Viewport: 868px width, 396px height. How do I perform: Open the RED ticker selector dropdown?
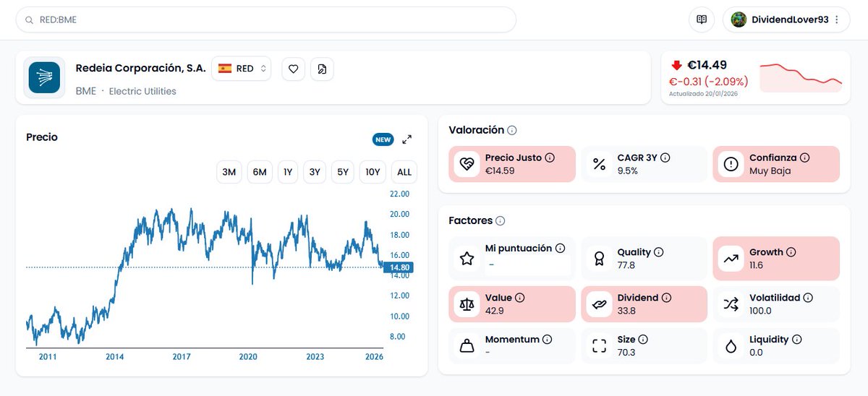(x=241, y=69)
